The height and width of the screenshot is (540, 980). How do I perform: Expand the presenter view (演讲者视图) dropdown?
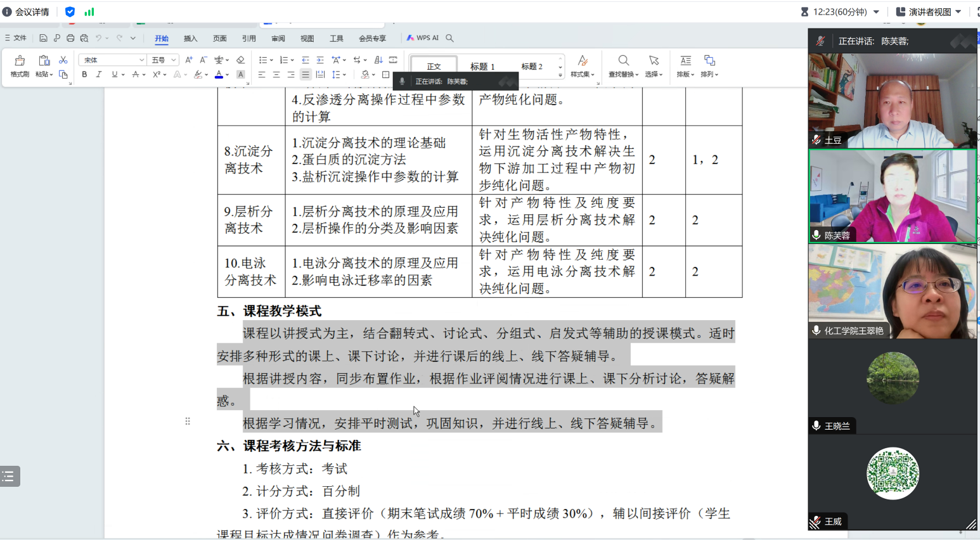[958, 11]
